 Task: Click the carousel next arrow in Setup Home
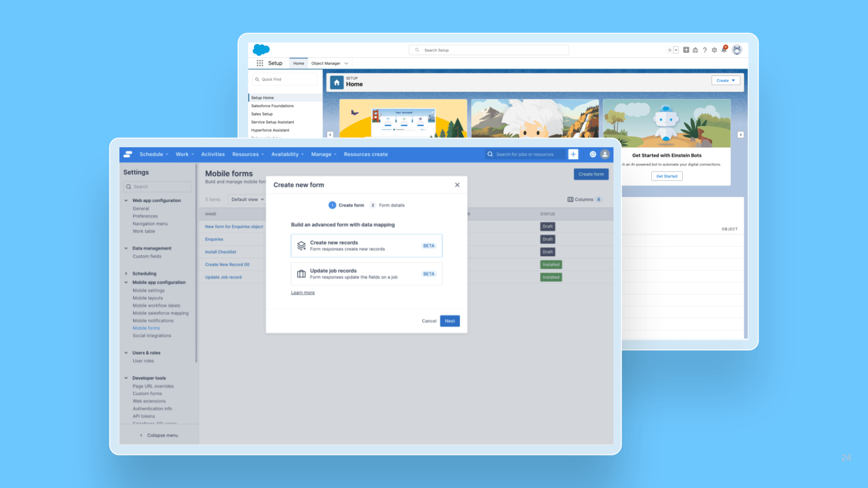(741, 135)
